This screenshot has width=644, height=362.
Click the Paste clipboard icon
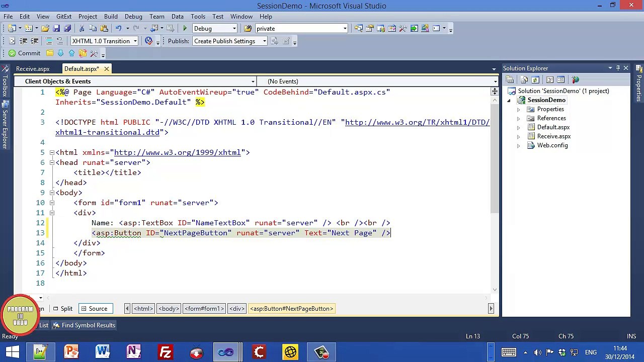(104, 29)
